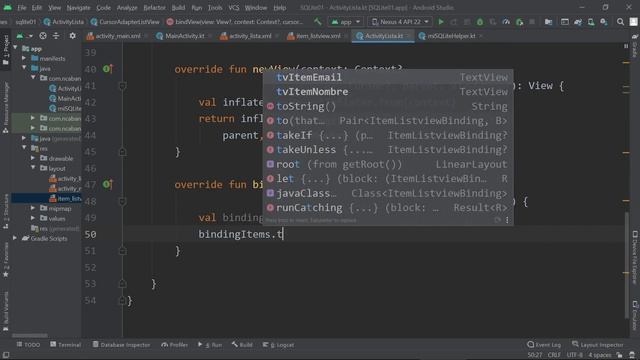Select tvItemEmail completion suggestion
This screenshot has height=360, width=640.
click(x=388, y=77)
